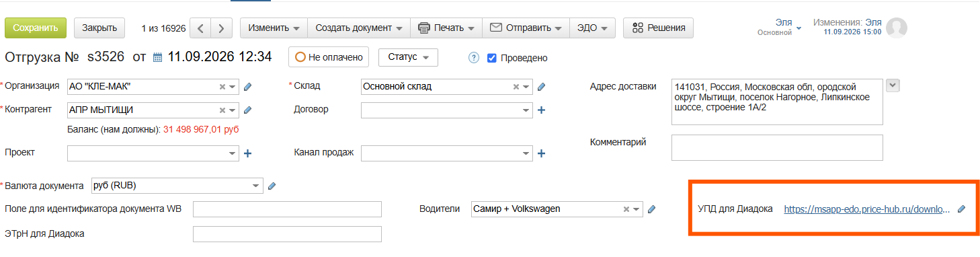
Task: Edit the Склад with pencil icon
Action: [541, 87]
